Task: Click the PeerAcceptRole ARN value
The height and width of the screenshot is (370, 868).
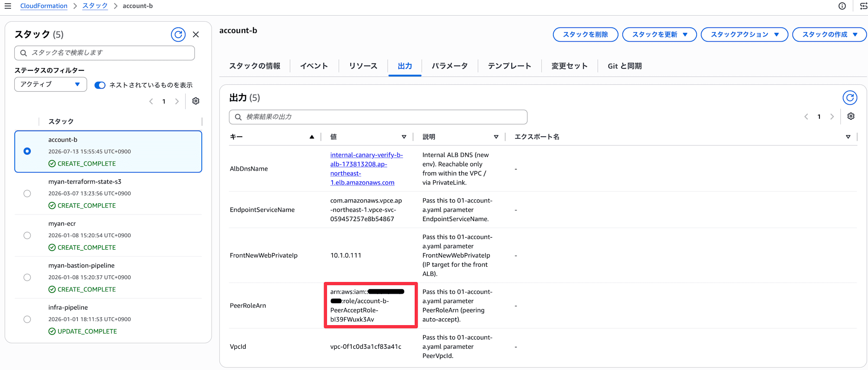Action: pos(367,306)
